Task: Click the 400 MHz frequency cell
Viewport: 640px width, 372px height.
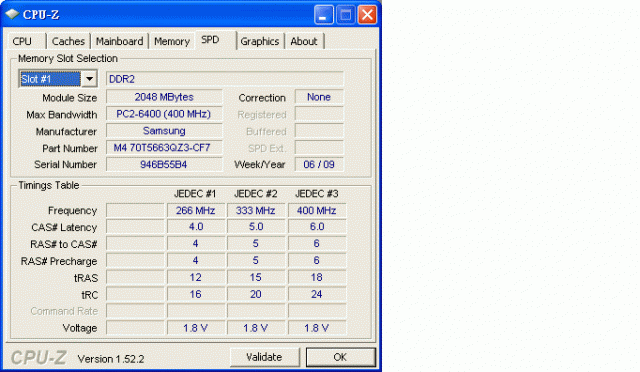Action: 317,210
